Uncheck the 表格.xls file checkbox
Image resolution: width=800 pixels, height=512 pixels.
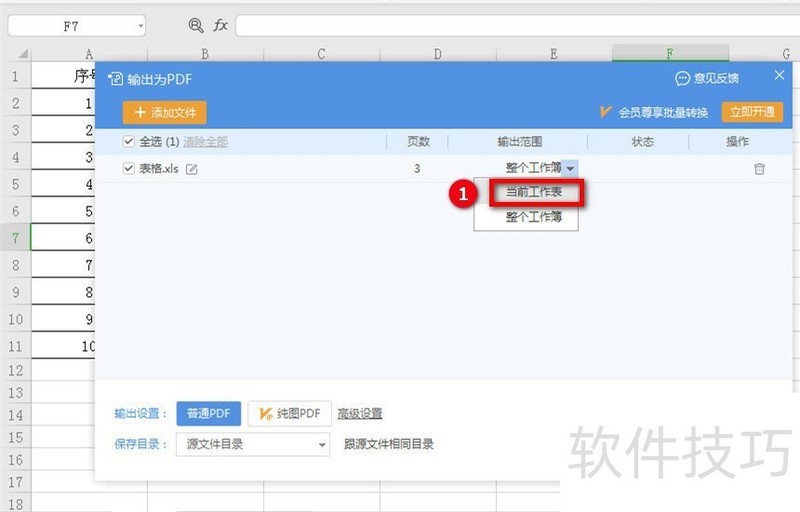[129, 168]
